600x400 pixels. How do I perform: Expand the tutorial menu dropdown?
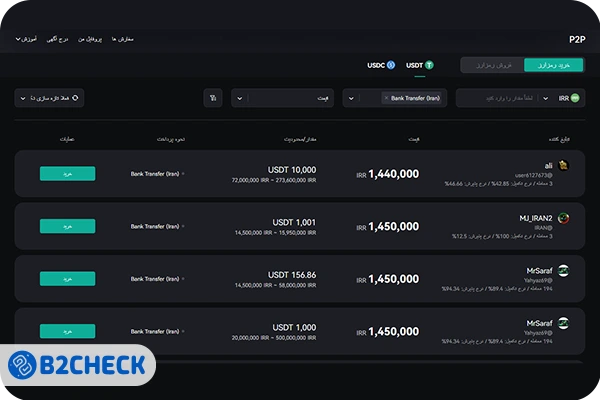(26, 39)
